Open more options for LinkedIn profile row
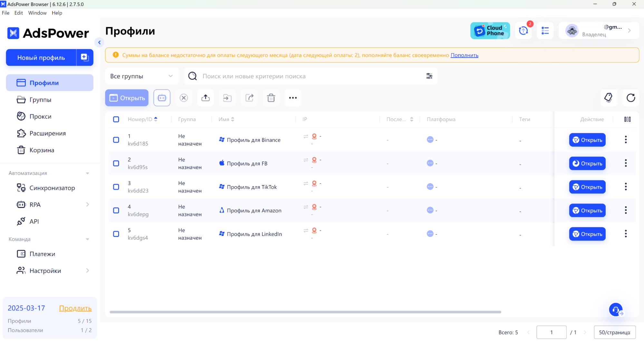The width and height of the screenshot is (644, 341). coord(626,234)
